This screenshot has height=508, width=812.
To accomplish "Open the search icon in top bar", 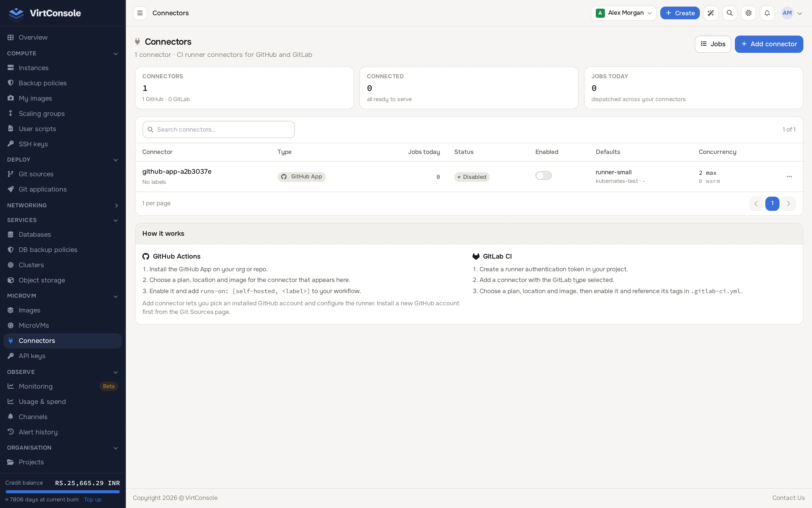I will 730,13.
